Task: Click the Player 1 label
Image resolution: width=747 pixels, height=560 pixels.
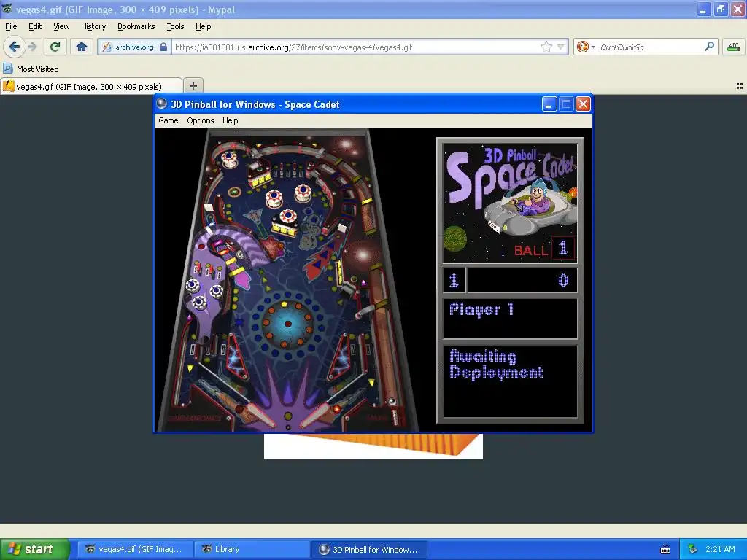Action: pyautogui.click(x=481, y=309)
